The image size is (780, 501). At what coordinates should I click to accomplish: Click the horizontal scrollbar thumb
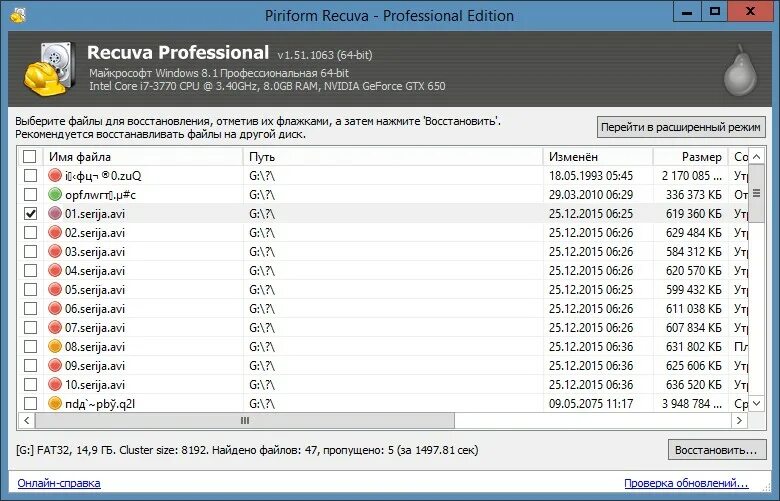[x=245, y=420]
